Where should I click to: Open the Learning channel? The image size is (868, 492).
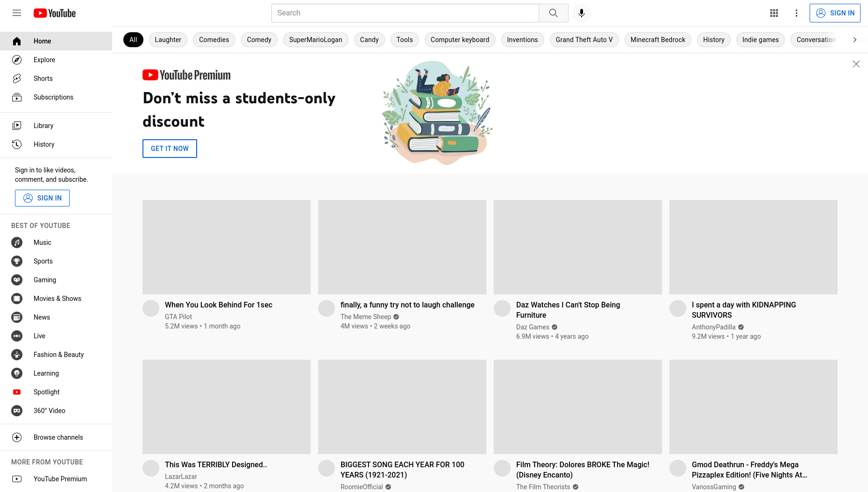pyautogui.click(x=56, y=373)
